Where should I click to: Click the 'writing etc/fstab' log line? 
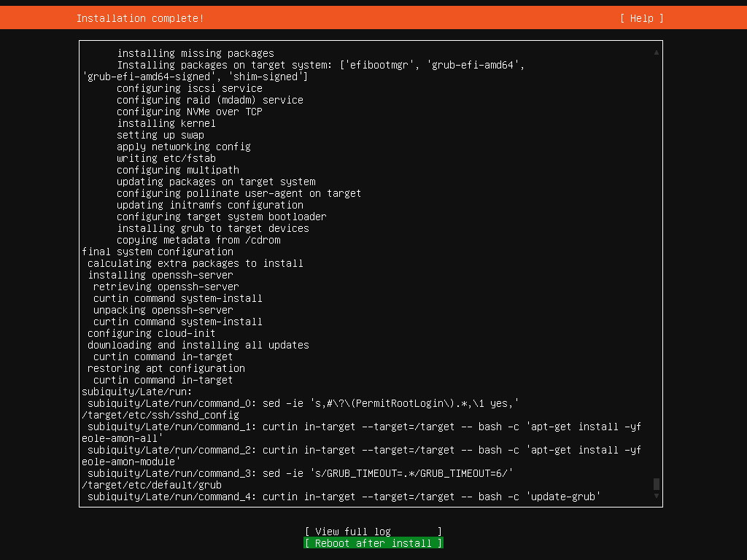tap(166, 158)
